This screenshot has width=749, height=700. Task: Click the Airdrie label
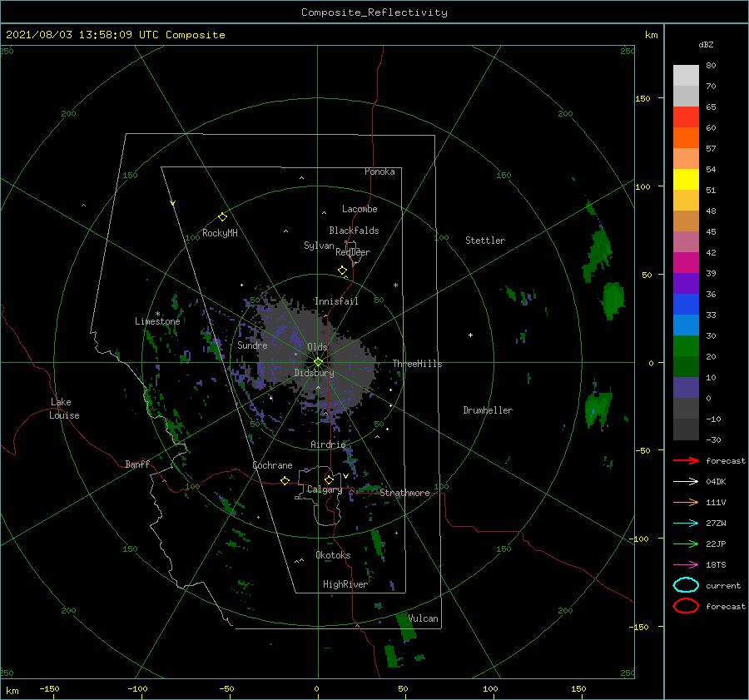click(328, 444)
